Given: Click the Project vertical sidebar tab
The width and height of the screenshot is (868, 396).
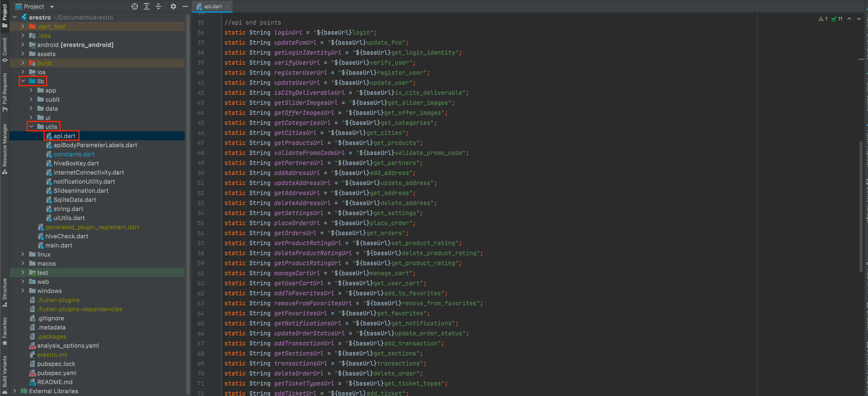Looking at the screenshot, I should point(5,15).
